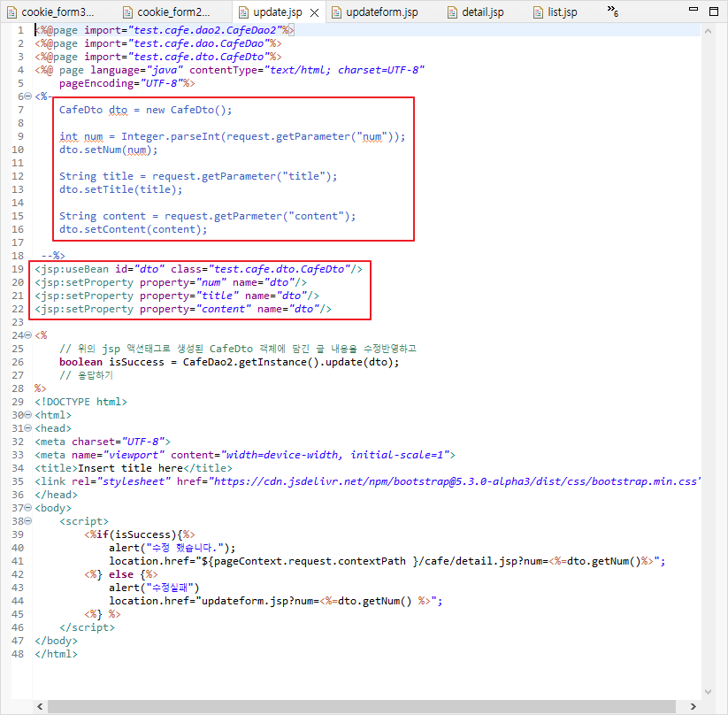Click the <!DOCTYPE html> line
Screen dimensions: 728x715
tap(80, 402)
